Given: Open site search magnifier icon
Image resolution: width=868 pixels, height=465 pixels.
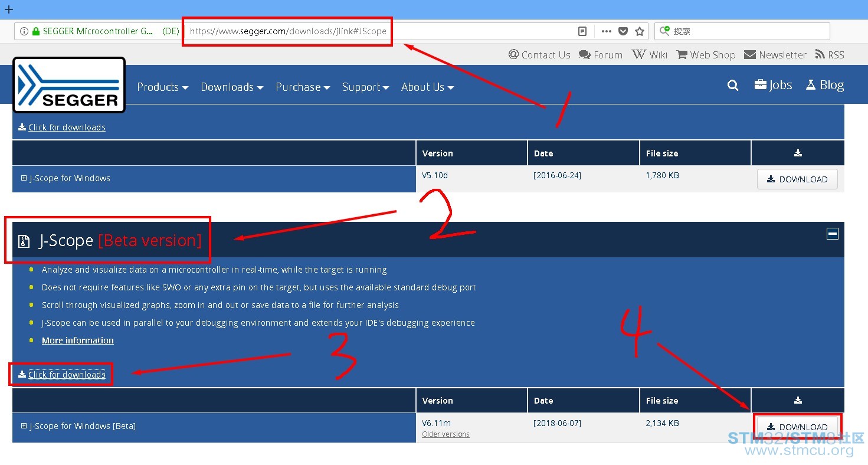Looking at the screenshot, I should tap(733, 86).
